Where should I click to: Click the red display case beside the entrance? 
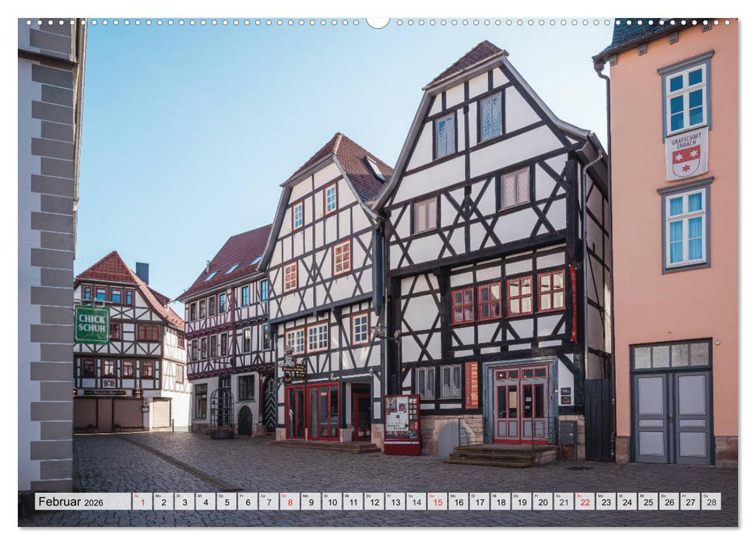(x=403, y=424)
